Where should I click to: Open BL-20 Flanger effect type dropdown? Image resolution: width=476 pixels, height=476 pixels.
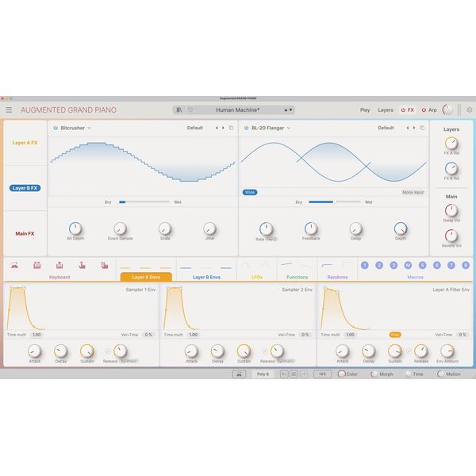click(x=271, y=128)
